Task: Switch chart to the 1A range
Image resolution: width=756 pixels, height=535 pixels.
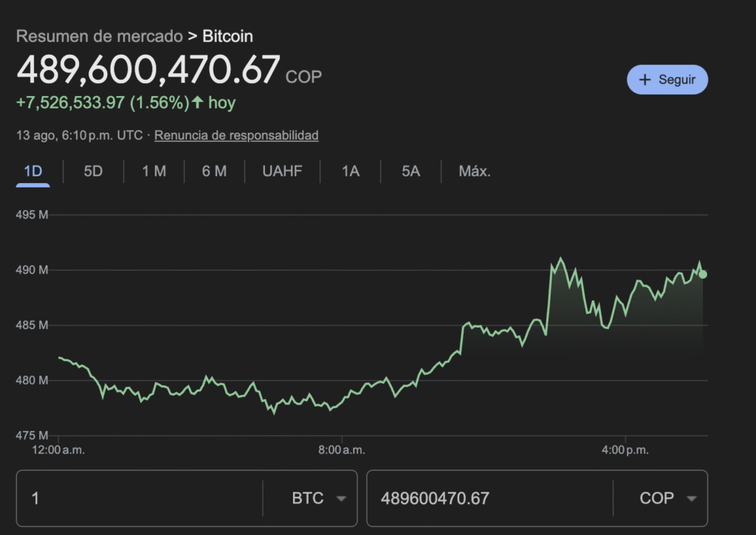Action: (x=351, y=171)
